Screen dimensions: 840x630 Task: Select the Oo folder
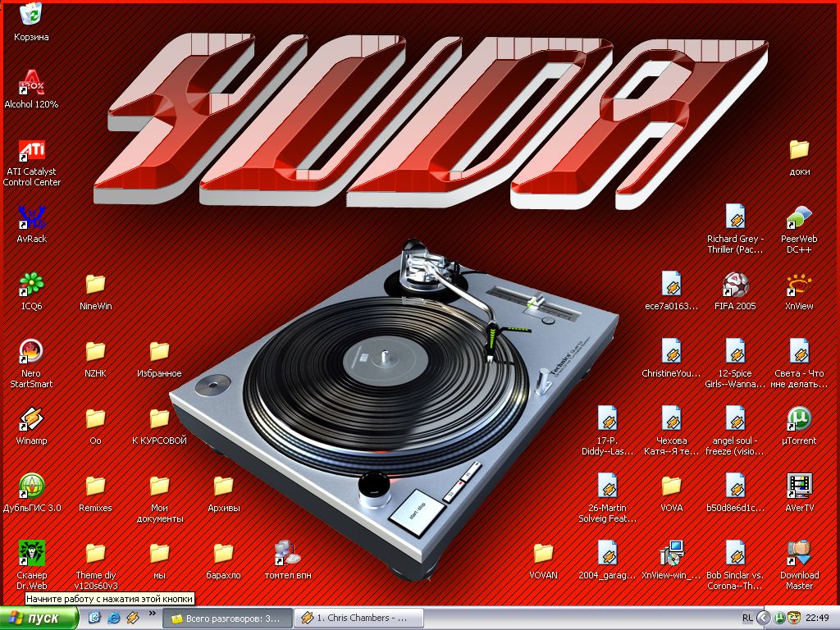95,426
